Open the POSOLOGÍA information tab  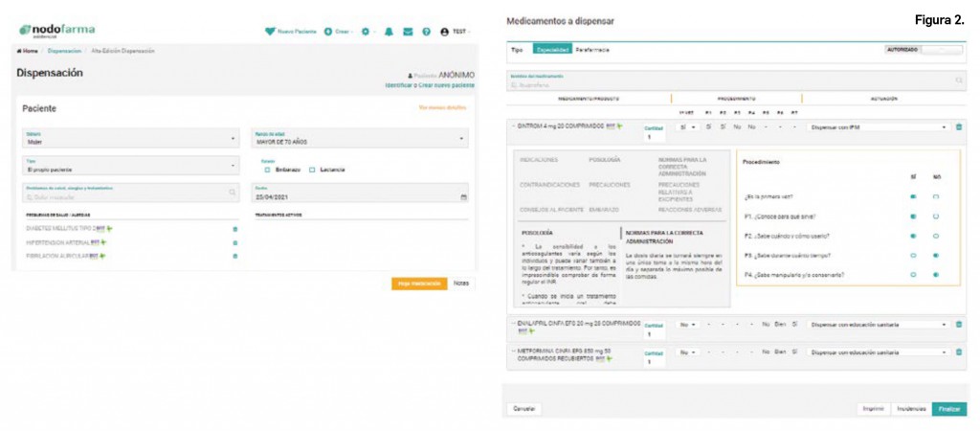point(603,159)
